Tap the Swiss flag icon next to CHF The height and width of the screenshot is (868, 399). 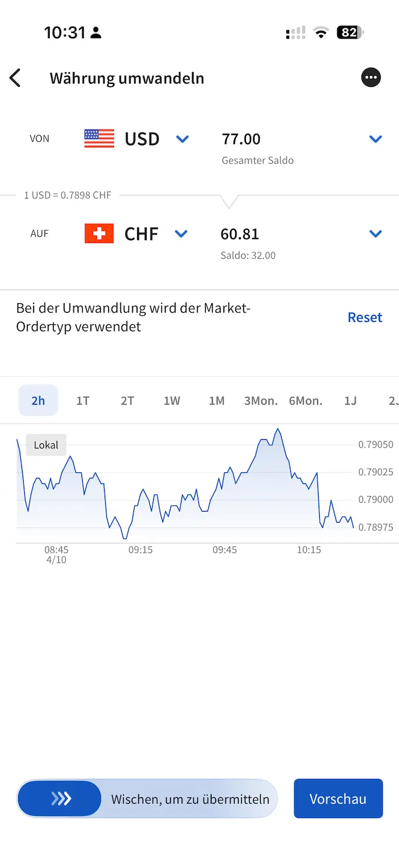98,233
